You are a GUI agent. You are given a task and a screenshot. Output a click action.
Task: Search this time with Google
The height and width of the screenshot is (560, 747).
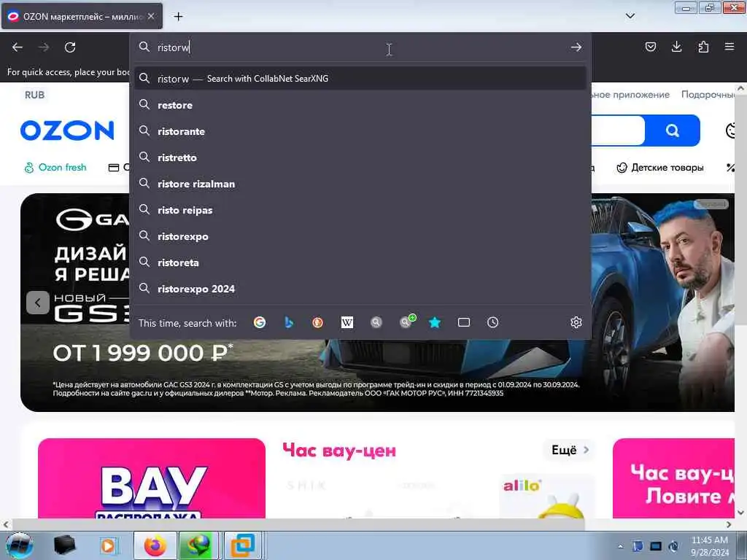click(x=260, y=322)
